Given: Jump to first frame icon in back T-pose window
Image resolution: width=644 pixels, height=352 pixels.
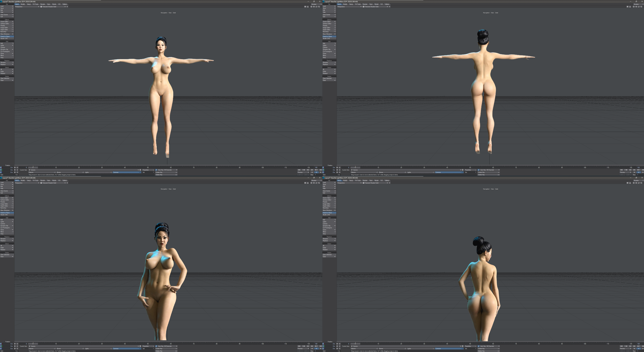Looking at the screenshot, I should coord(622,170).
